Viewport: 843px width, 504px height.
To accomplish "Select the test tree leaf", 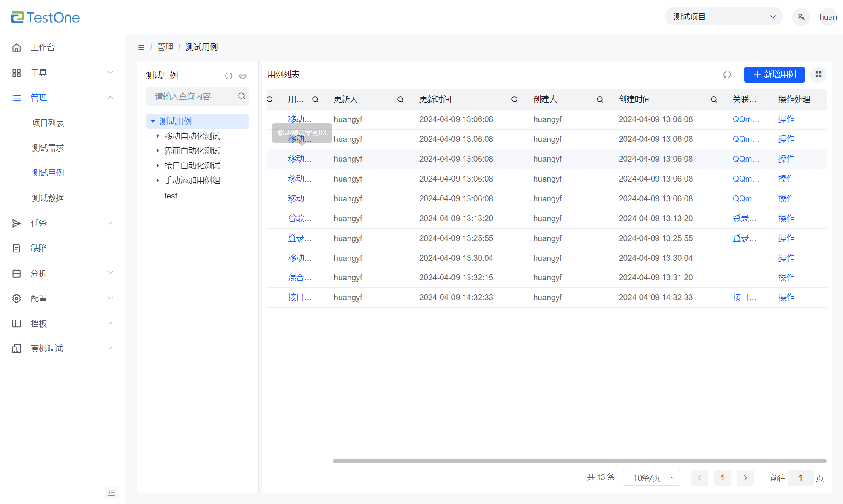I will pyautogui.click(x=171, y=196).
